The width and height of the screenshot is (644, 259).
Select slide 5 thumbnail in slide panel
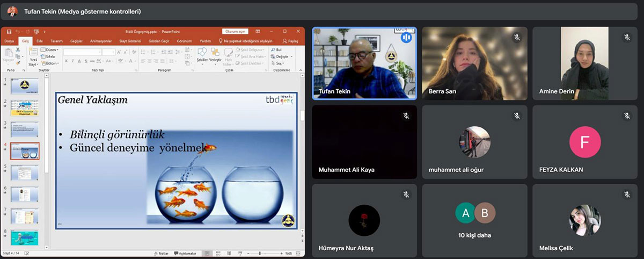pos(25,173)
